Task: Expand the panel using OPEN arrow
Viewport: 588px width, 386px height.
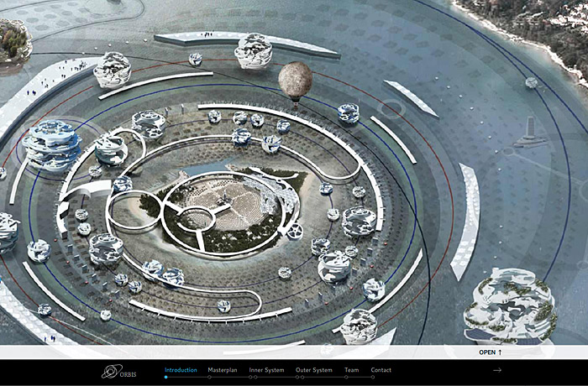Action: click(491, 352)
